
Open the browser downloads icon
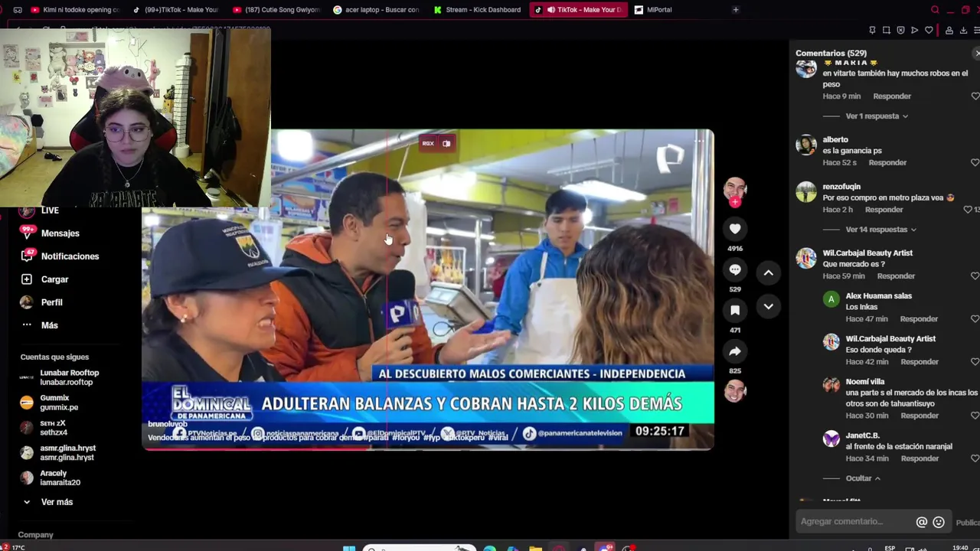[963, 31]
